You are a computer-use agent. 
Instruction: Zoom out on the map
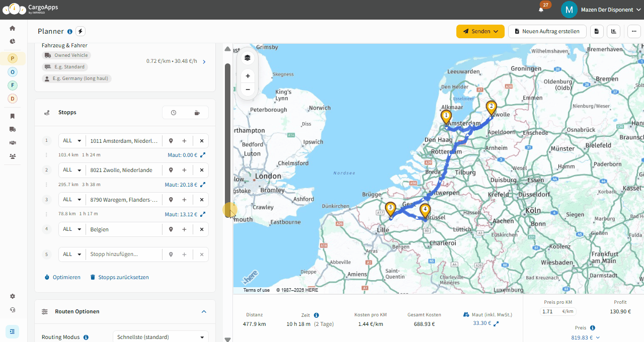[248, 90]
